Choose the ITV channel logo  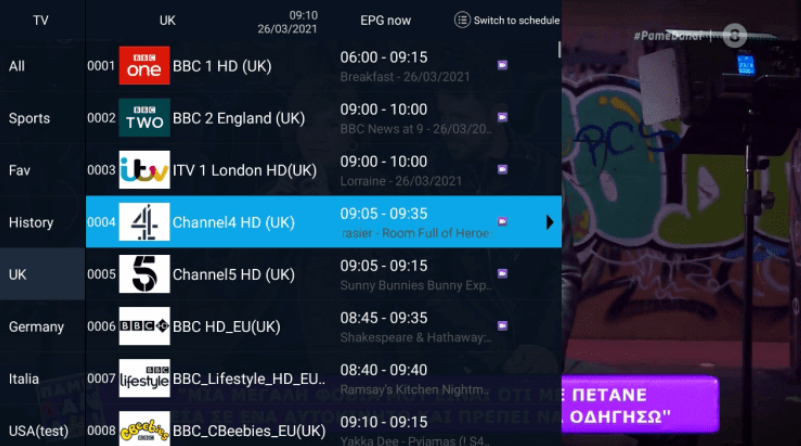[144, 170]
